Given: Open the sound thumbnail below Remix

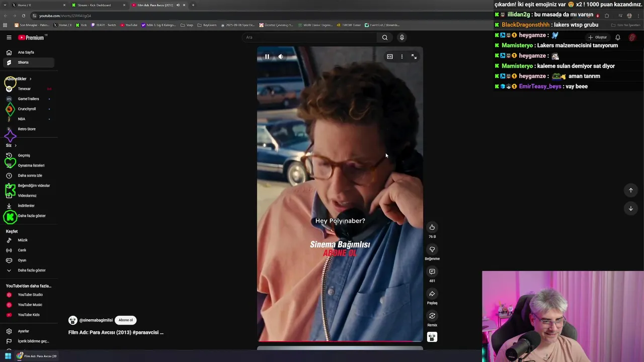Looking at the screenshot, I should tap(432, 337).
